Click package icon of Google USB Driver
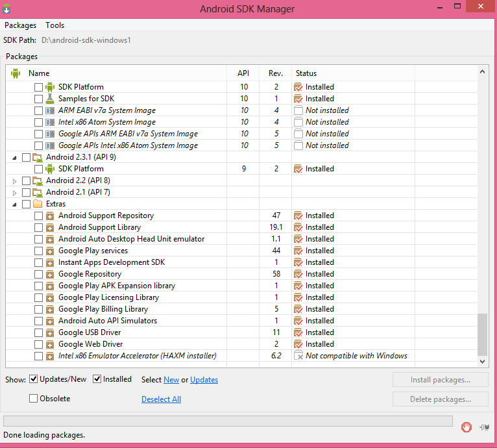This screenshot has width=497, height=448. [x=50, y=333]
